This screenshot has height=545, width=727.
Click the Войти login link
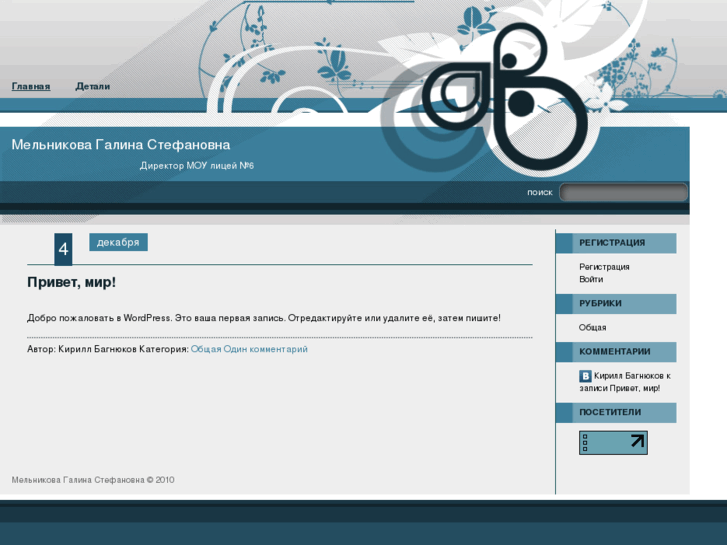[591, 279]
